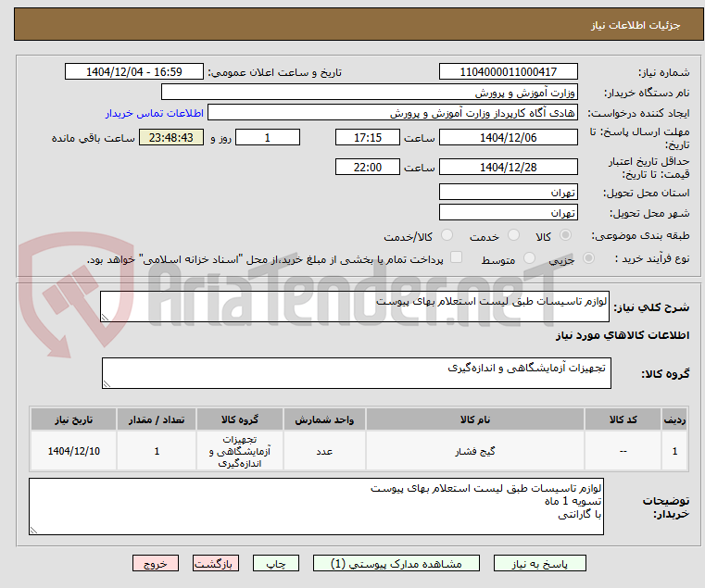Open 'اطلاعات تماس خریدار' link

click(154, 113)
